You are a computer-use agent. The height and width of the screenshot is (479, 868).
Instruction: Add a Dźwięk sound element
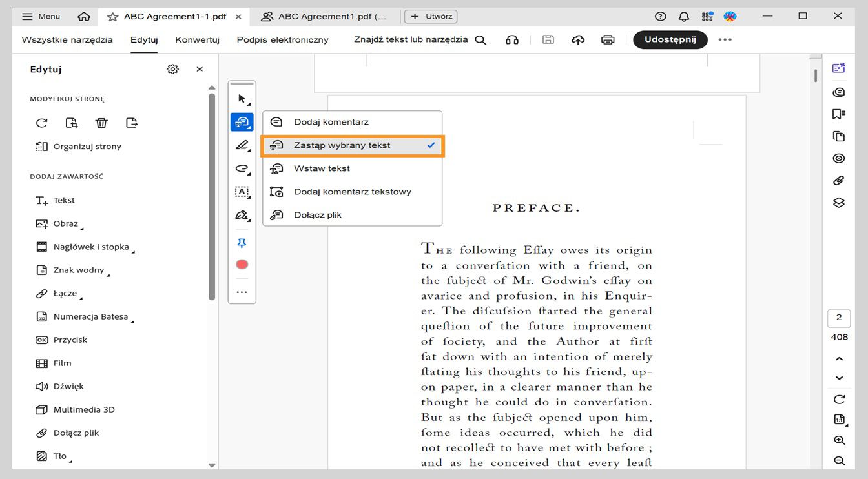coord(59,387)
